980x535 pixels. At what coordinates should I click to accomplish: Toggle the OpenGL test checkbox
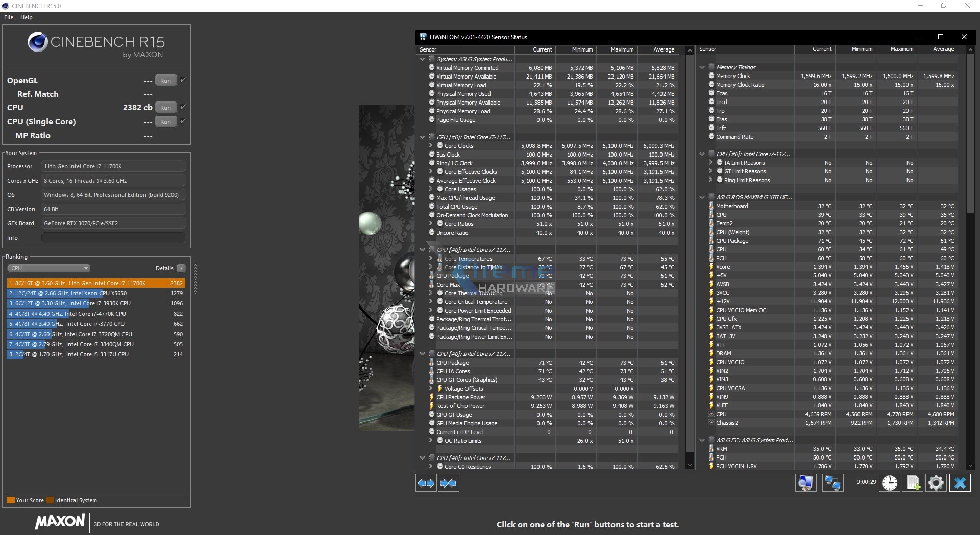[183, 80]
